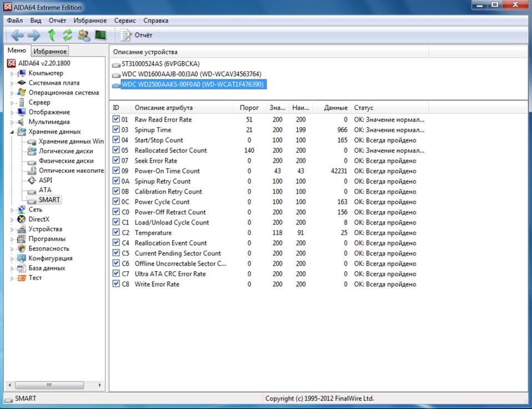Go up one level with green arrow
Screen dimensions: 532x409
pos(52,35)
